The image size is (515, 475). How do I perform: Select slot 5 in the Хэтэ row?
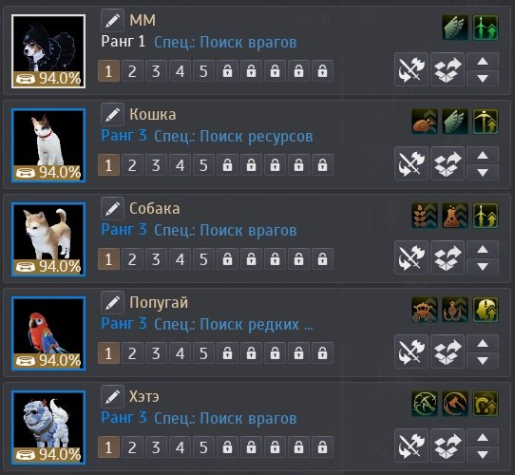204,447
